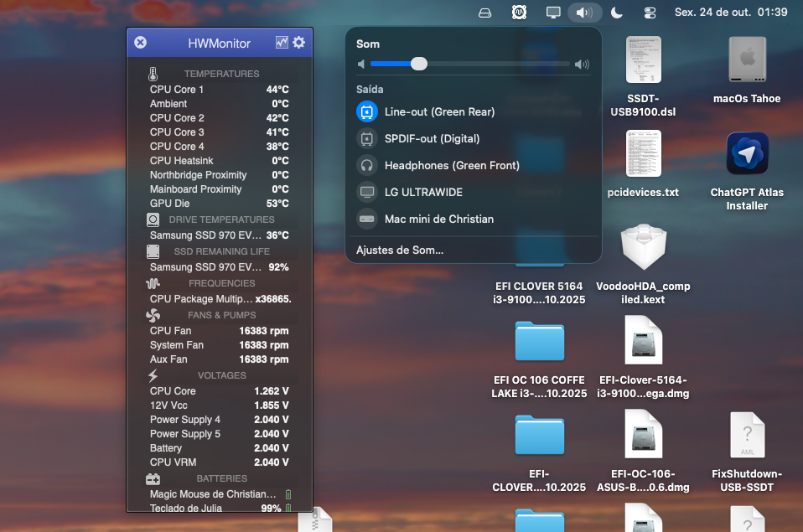803x532 pixels.
Task: Click the CPU VRM voltage row
Action: point(219,462)
